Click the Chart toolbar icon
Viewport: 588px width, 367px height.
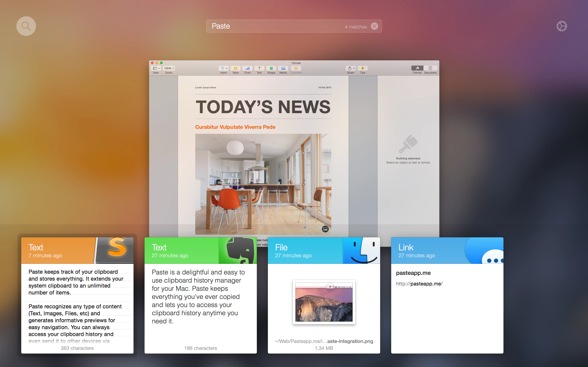(247, 69)
